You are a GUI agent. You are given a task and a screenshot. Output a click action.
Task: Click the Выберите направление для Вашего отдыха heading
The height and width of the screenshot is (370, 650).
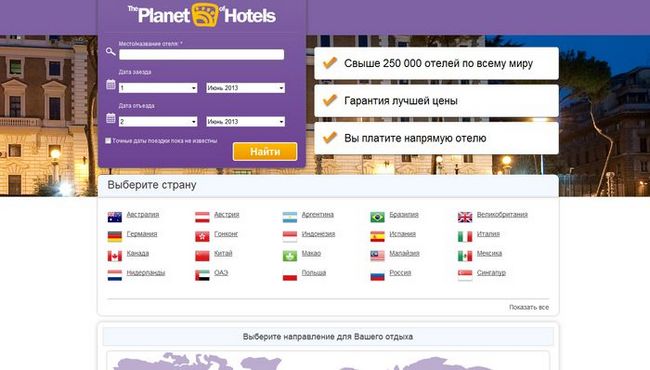(327, 337)
